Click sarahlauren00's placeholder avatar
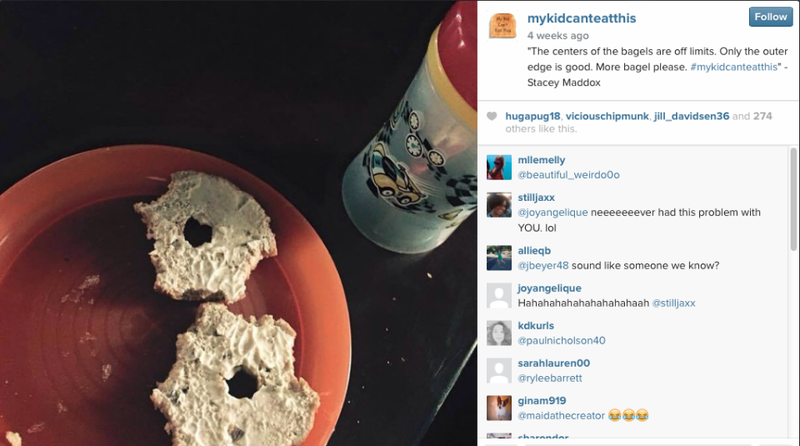 [x=499, y=371]
